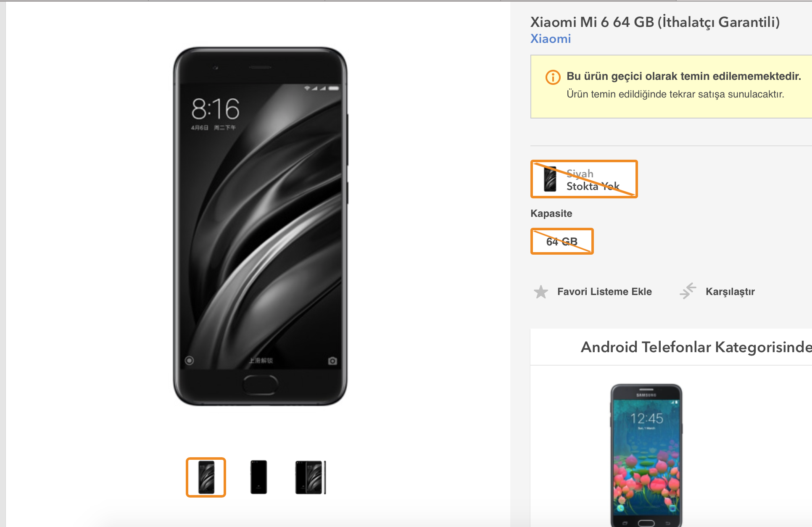Select the Siyah color option box
The height and width of the screenshot is (527, 812).
point(584,179)
